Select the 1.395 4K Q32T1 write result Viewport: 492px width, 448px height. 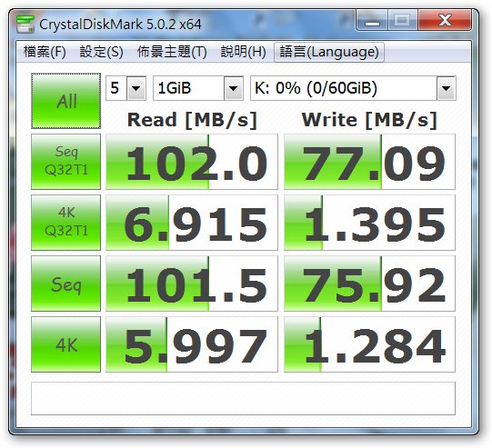pyautogui.click(x=369, y=223)
